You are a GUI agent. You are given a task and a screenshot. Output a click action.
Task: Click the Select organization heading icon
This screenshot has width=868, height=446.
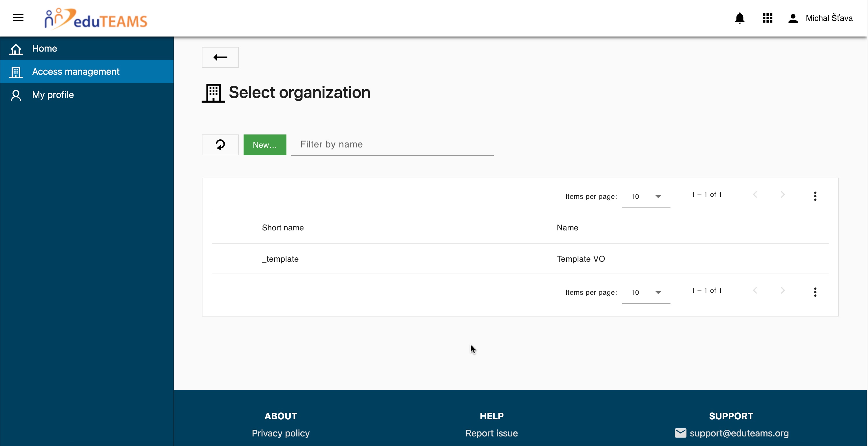point(213,93)
